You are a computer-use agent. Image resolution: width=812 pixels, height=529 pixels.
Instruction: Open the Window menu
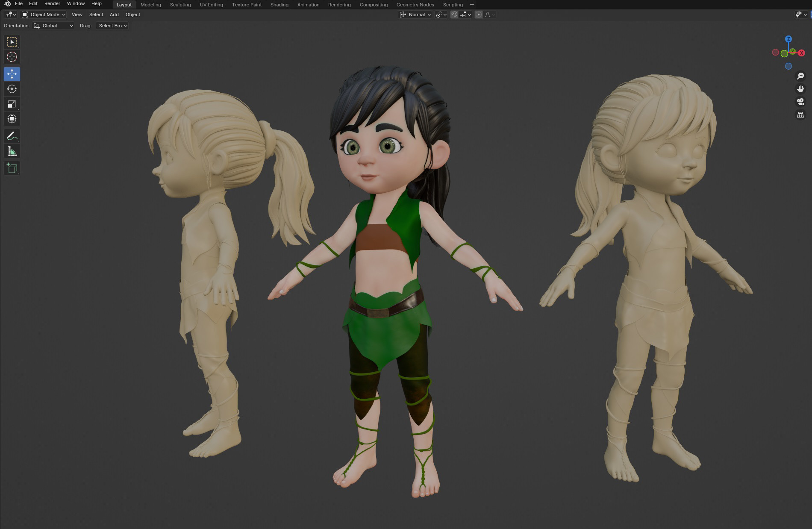(76, 3)
